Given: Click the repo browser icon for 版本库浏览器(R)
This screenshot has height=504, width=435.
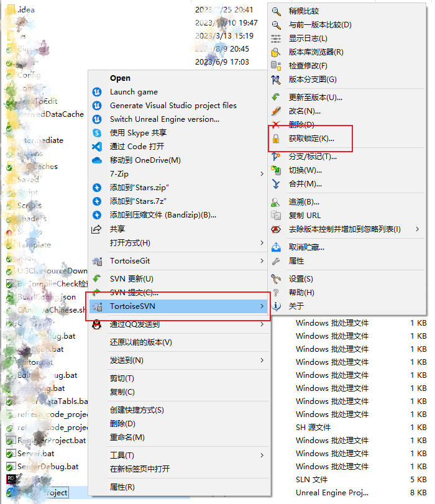Looking at the screenshot, I should pyautogui.click(x=277, y=52).
